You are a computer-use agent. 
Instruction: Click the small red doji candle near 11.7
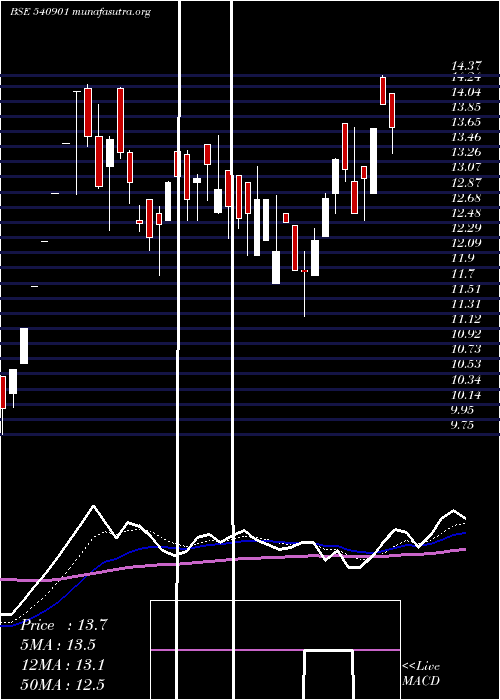(304, 271)
